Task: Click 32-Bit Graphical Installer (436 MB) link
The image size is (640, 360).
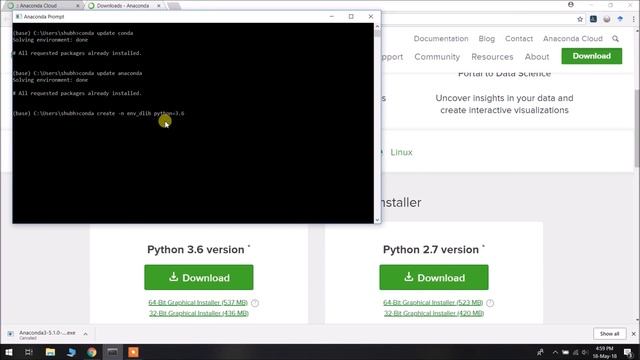Action: click(199, 313)
